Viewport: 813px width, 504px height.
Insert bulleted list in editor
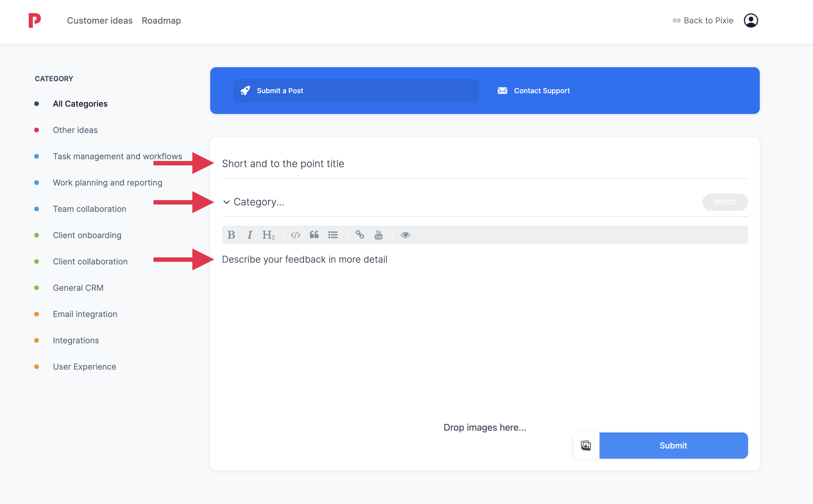pos(333,235)
